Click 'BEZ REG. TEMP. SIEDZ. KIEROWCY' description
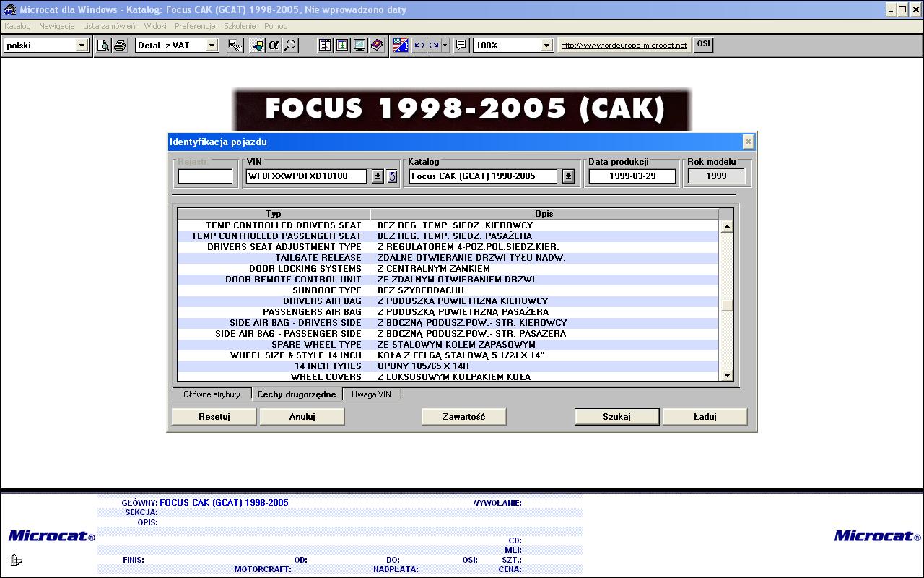Screen dimensions: 924x578 coord(455,225)
